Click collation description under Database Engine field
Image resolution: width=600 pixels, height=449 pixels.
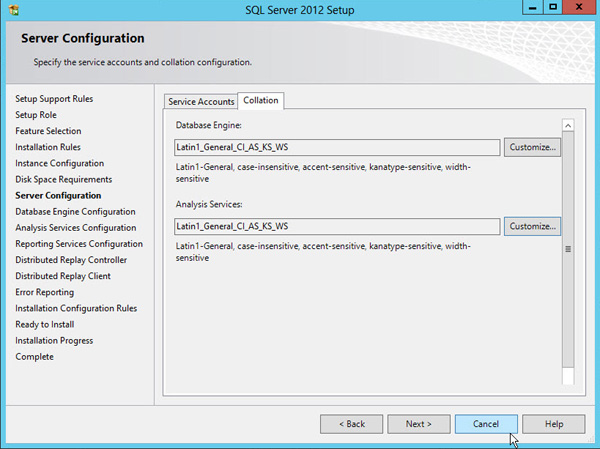pyautogui.click(x=323, y=173)
